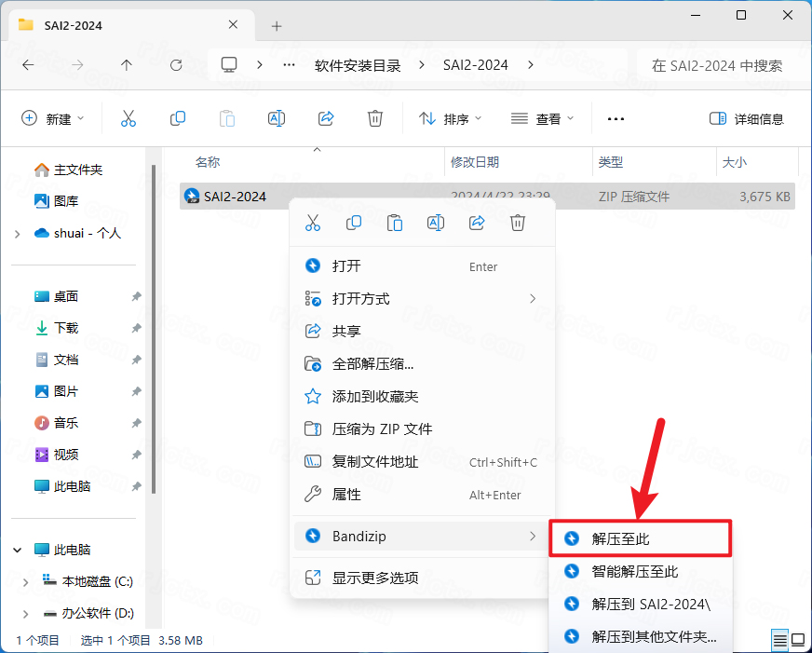This screenshot has width=812, height=653.
Task: Go back with the left arrow
Action: pos(28,65)
